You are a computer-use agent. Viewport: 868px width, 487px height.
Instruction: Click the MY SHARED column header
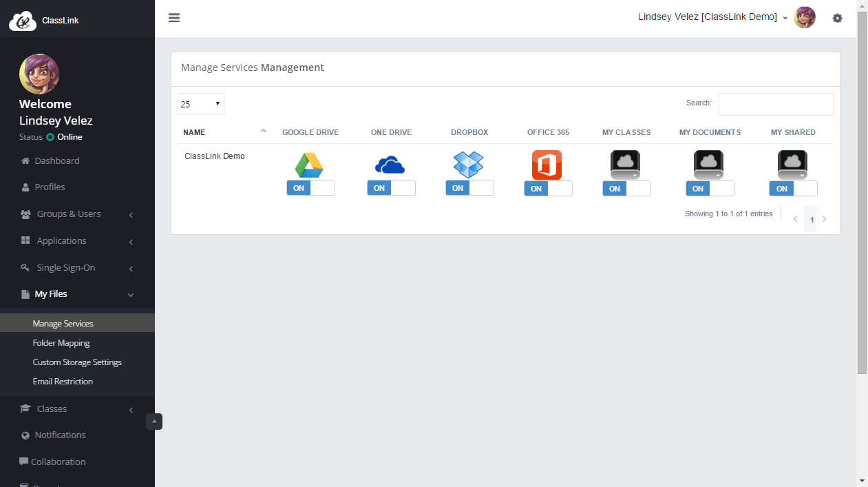(793, 132)
